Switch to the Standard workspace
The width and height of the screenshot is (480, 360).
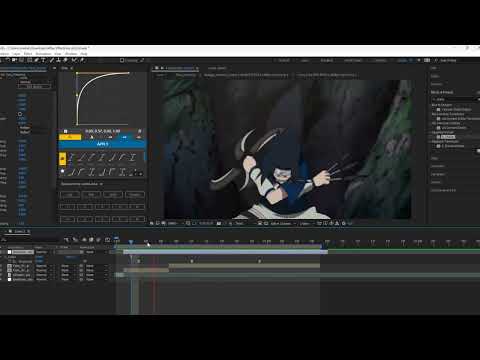click(x=327, y=60)
